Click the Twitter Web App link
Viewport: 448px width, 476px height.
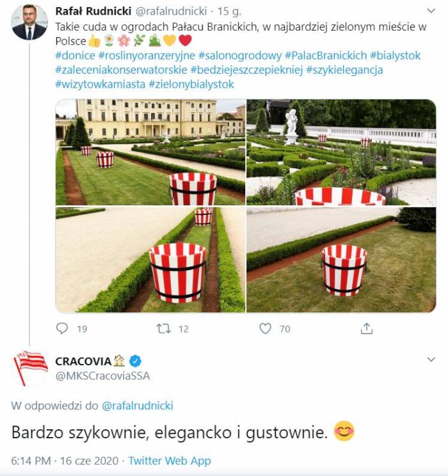[170, 461]
